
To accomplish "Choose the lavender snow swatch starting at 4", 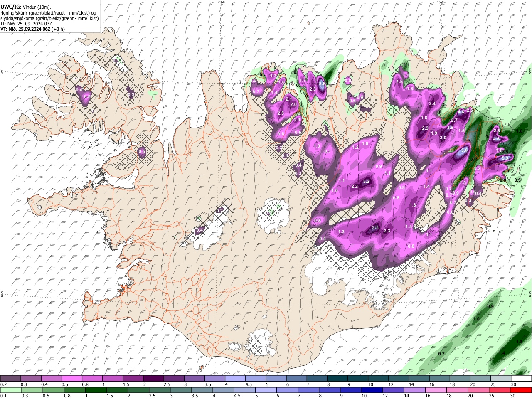I will (235, 379).
